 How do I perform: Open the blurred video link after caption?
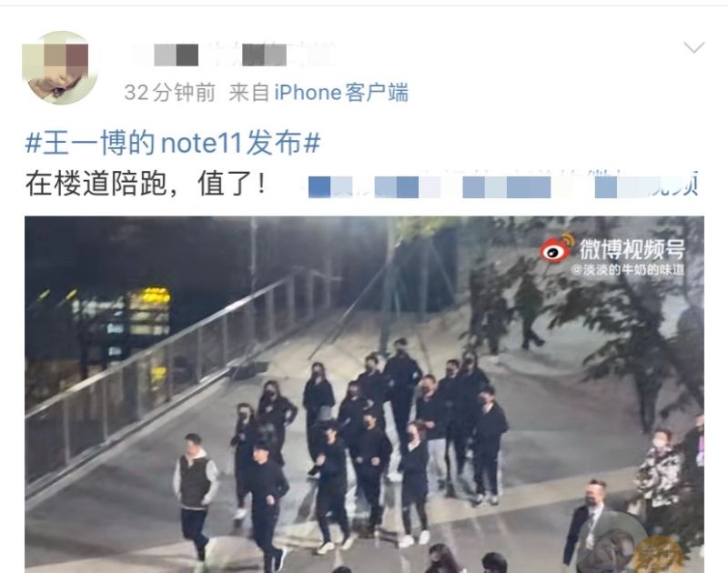point(504,186)
